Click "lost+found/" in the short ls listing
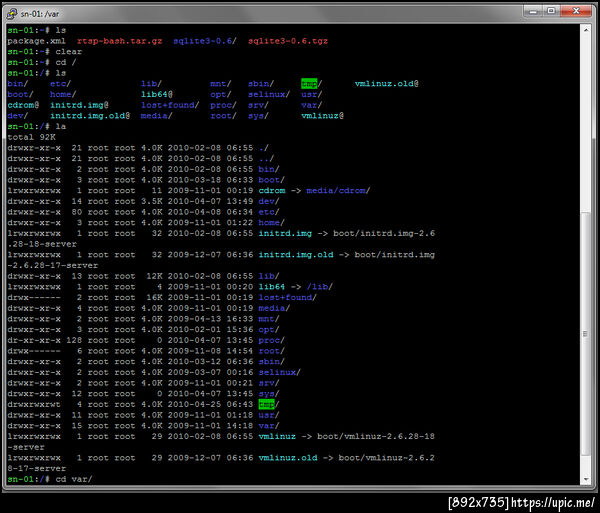The image size is (600, 513). tap(170, 105)
